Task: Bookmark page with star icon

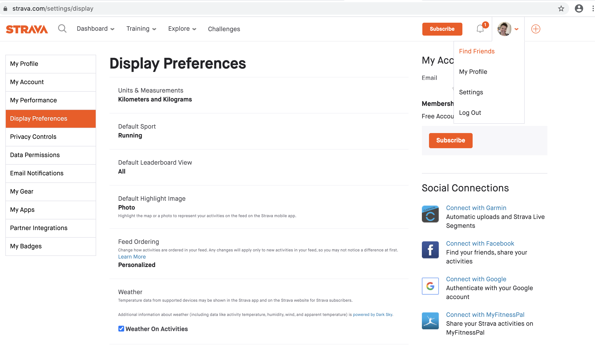Action: (x=561, y=8)
